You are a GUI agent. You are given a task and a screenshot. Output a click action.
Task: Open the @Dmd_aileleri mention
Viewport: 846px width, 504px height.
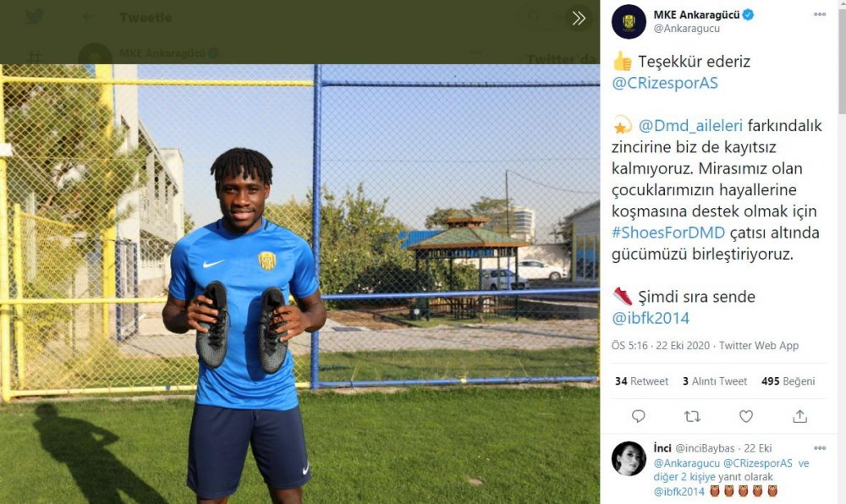tap(690, 126)
